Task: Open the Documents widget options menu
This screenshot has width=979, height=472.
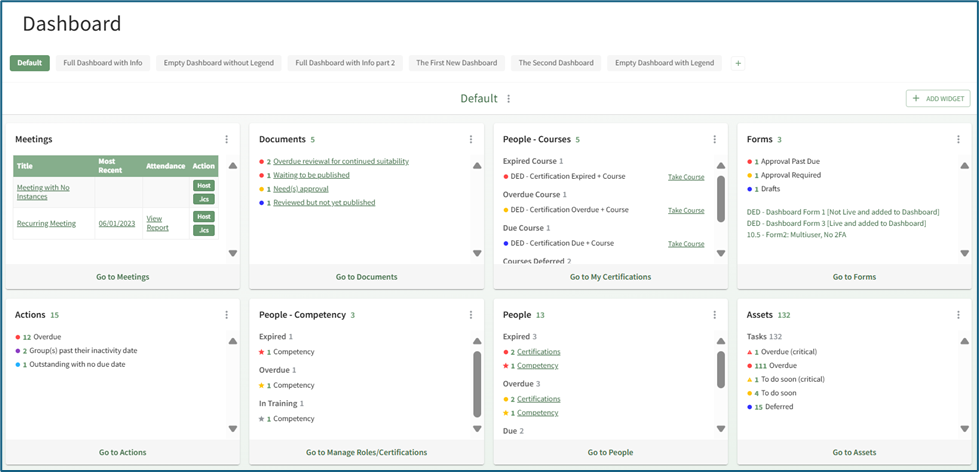Action: 471,140
